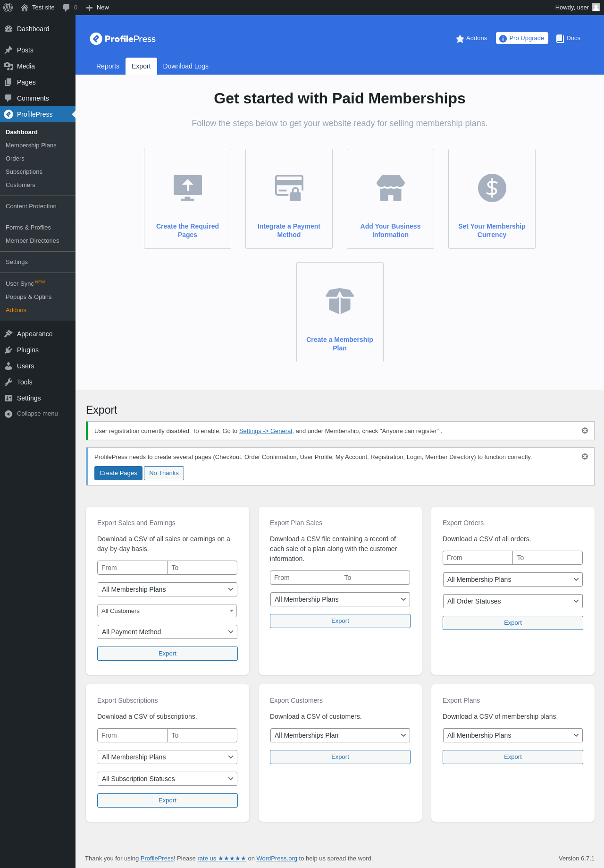Viewport: 604px width, 868px height.
Task: Expand the All Order Statuses dropdown
Action: tap(512, 601)
